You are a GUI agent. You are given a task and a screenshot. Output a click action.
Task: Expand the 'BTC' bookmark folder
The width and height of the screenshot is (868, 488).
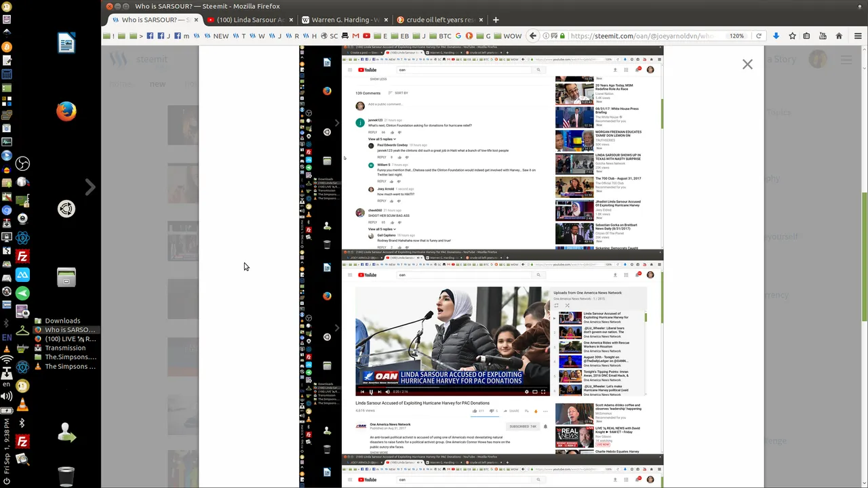439,36
